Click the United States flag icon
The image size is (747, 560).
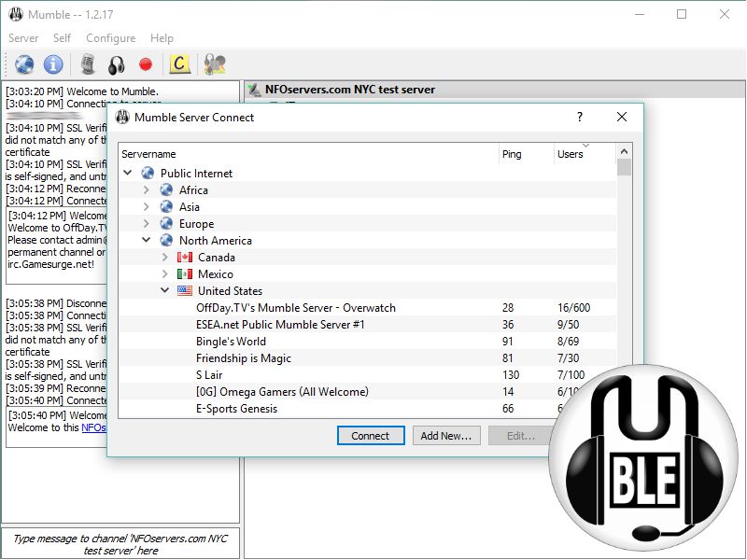[x=185, y=290]
